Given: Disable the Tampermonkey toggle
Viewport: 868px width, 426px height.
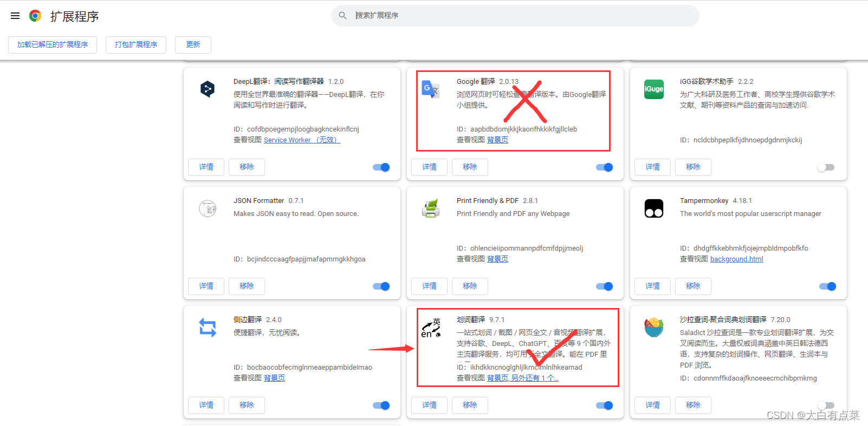Looking at the screenshot, I should pyautogui.click(x=828, y=286).
